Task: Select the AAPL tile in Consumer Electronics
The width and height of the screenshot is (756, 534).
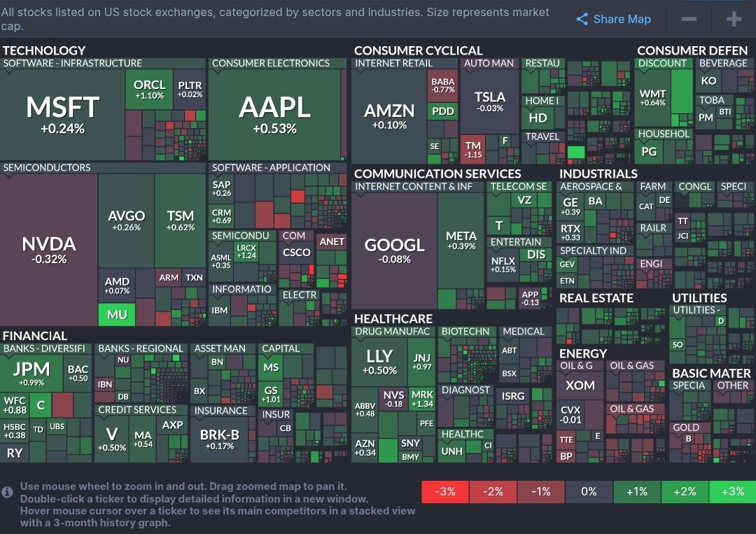Action: click(x=274, y=112)
